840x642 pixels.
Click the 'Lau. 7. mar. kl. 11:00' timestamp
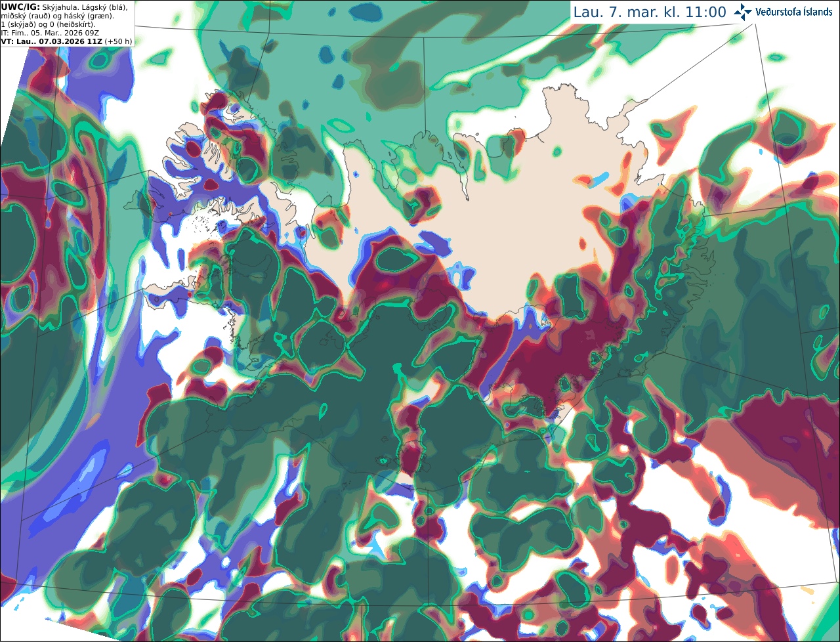coord(650,12)
